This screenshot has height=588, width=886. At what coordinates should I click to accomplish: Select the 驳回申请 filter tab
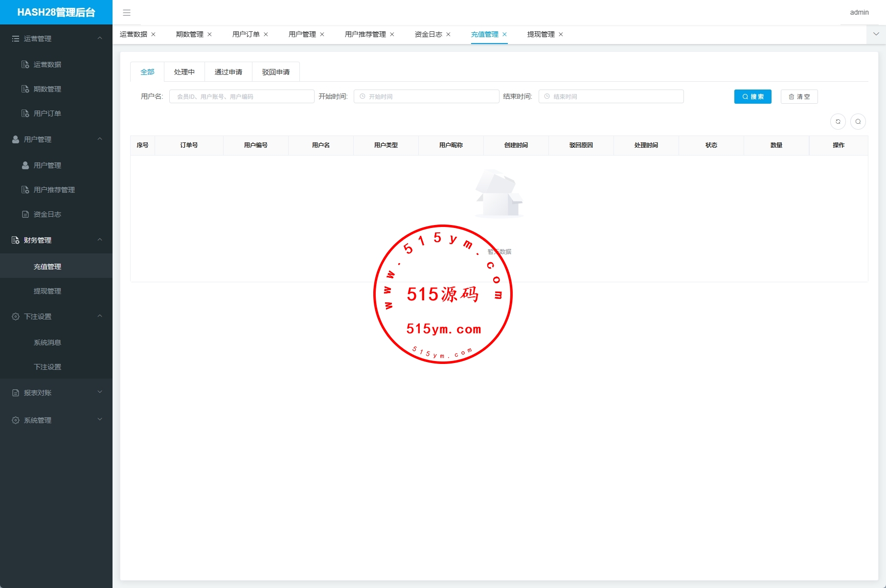(276, 72)
